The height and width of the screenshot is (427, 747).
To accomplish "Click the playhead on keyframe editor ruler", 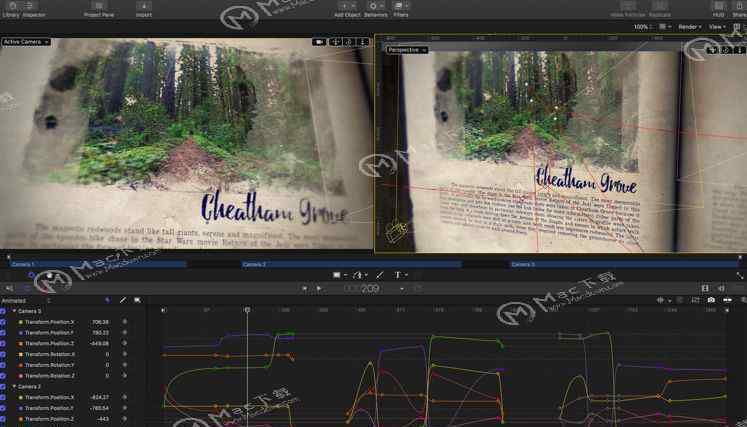I will 247,310.
